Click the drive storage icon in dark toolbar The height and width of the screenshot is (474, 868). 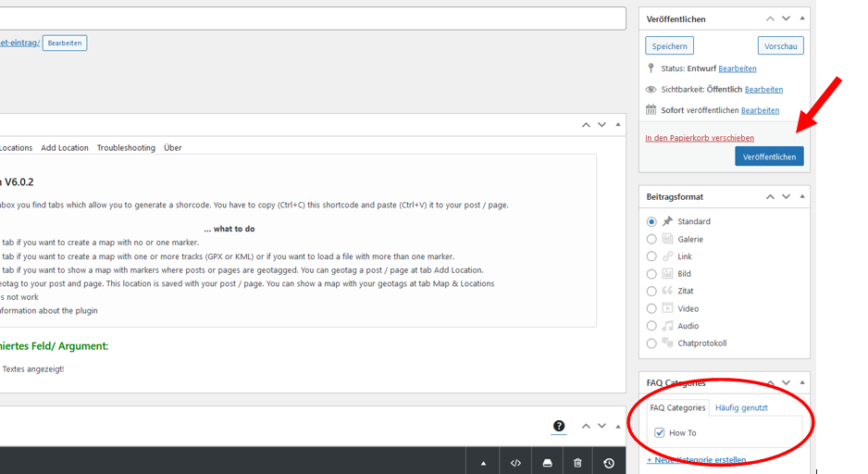(x=548, y=463)
